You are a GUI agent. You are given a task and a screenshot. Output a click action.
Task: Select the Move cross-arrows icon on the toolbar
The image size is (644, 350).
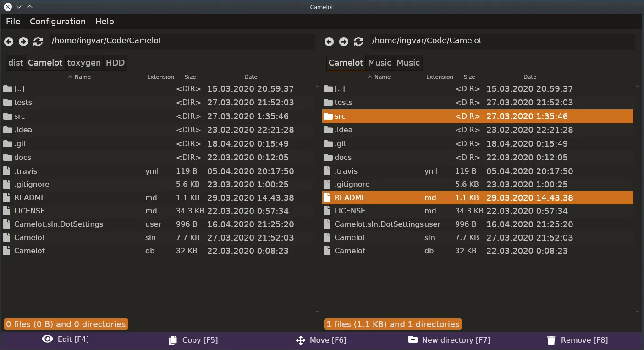coord(301,340)
